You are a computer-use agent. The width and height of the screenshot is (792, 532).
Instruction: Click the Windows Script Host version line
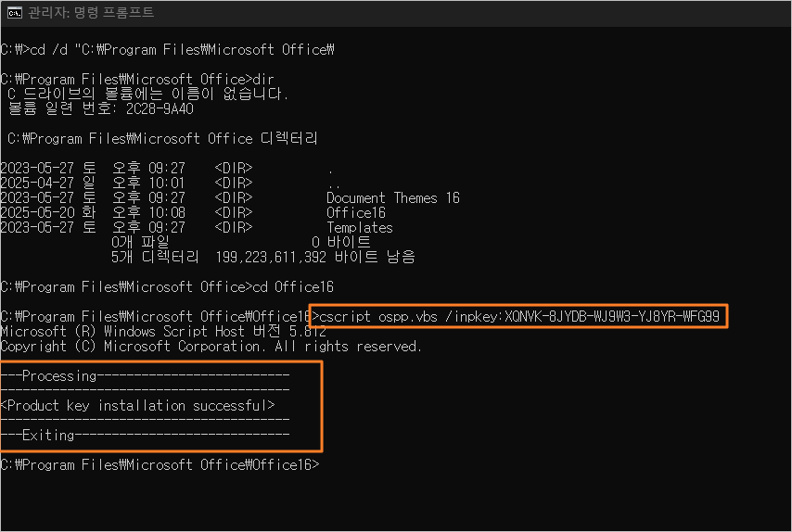click(x=163, y=332)
